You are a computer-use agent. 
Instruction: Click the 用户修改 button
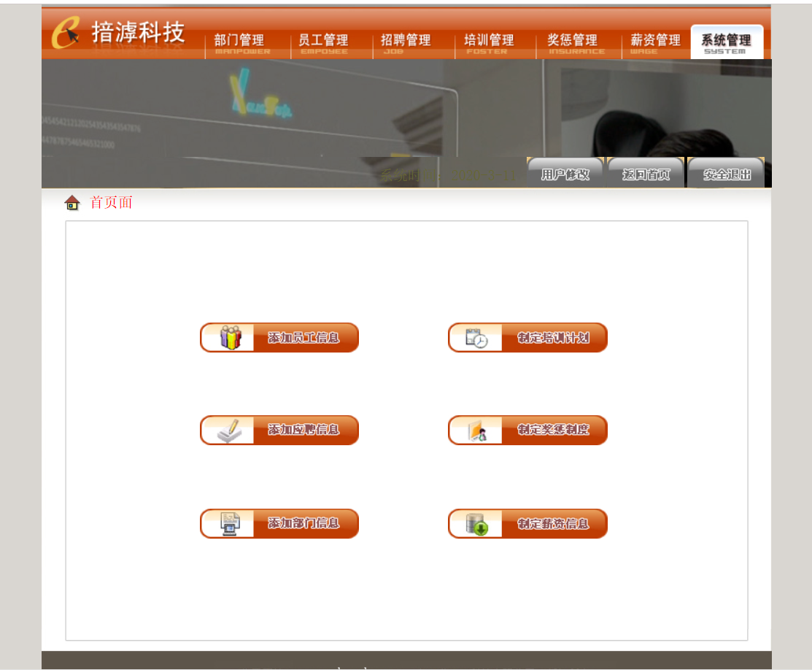click(x=565, y=174)
